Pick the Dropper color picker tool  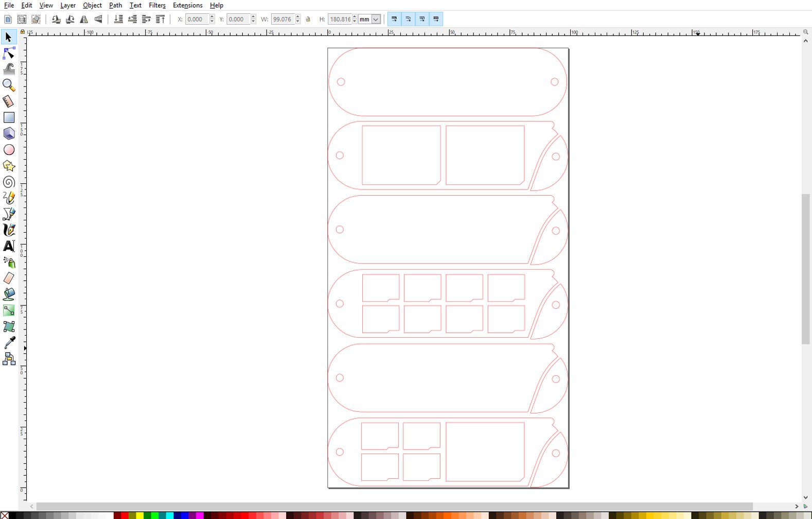(9, 342)
